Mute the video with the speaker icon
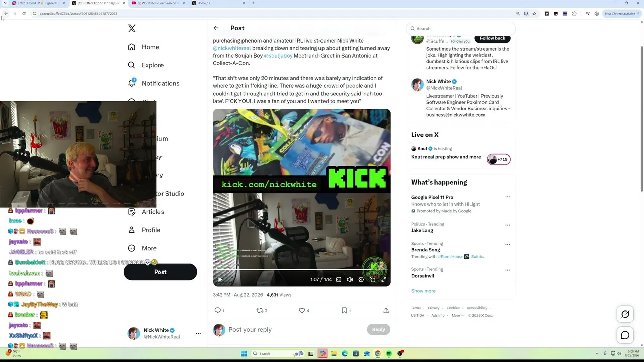Screen dimensions: 644x362 350,280
